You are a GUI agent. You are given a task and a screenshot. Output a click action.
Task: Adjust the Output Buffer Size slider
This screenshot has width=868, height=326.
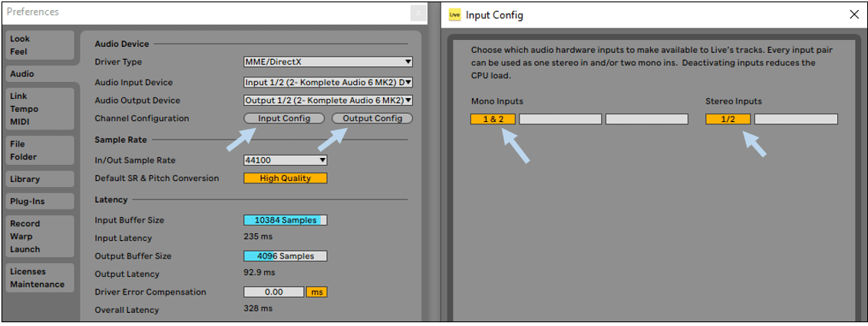[285, 255]
